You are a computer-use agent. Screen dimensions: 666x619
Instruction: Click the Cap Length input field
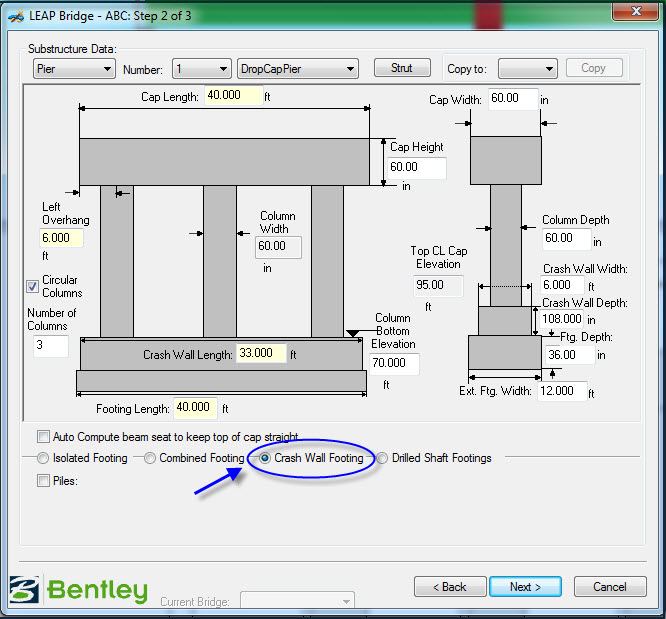coord(233,95)
